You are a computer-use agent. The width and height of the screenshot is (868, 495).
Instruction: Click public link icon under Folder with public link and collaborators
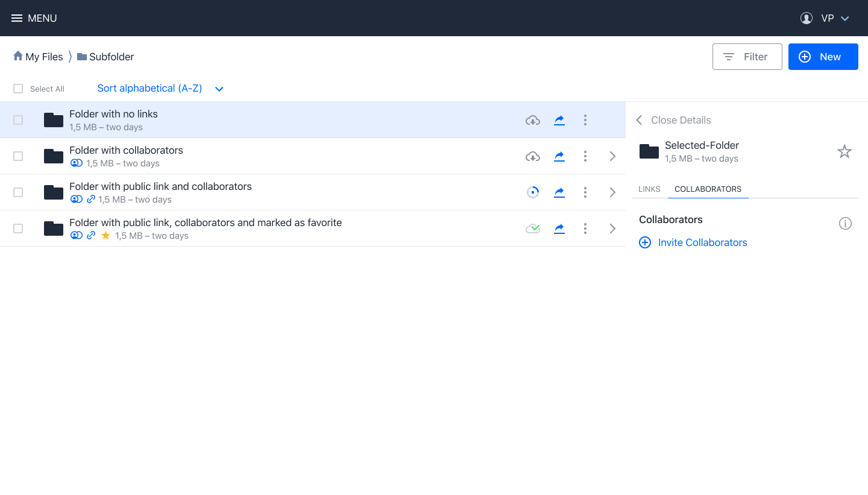point(91,200)
